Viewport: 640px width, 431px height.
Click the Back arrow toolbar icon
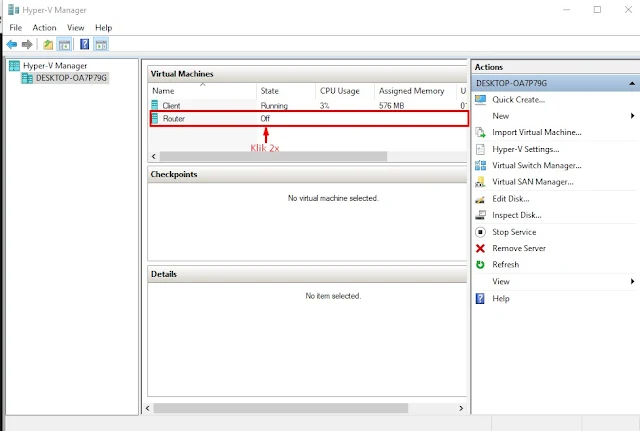[12, 44]
